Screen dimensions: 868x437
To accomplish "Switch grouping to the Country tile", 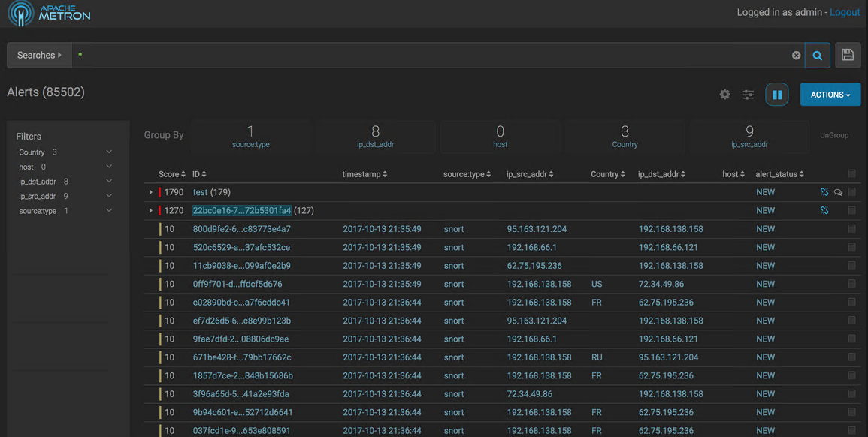I will (625, 137).
